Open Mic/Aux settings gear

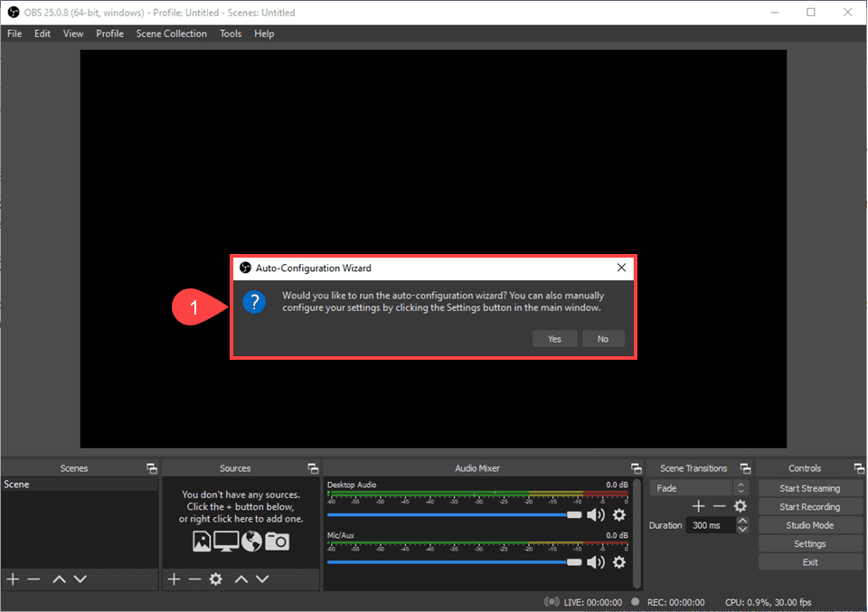pyautogui.click(x=619, y=562)
